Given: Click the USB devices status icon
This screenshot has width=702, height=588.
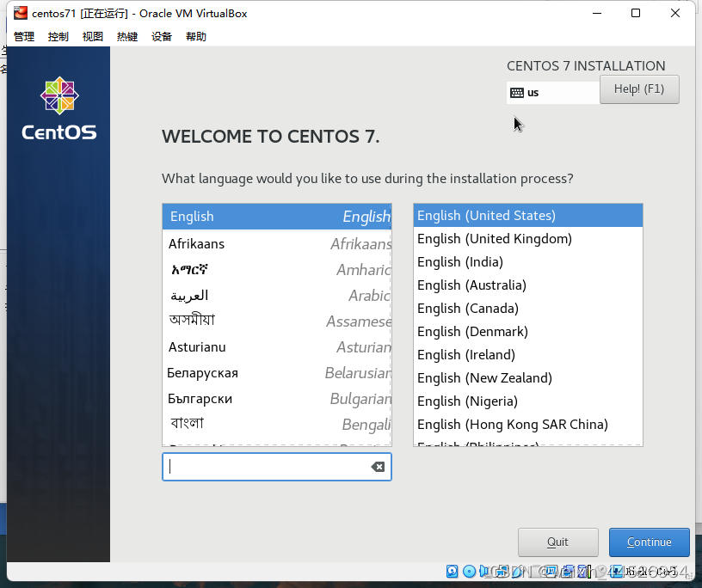Looking at the screenshot, I should (x=516, y=571).
